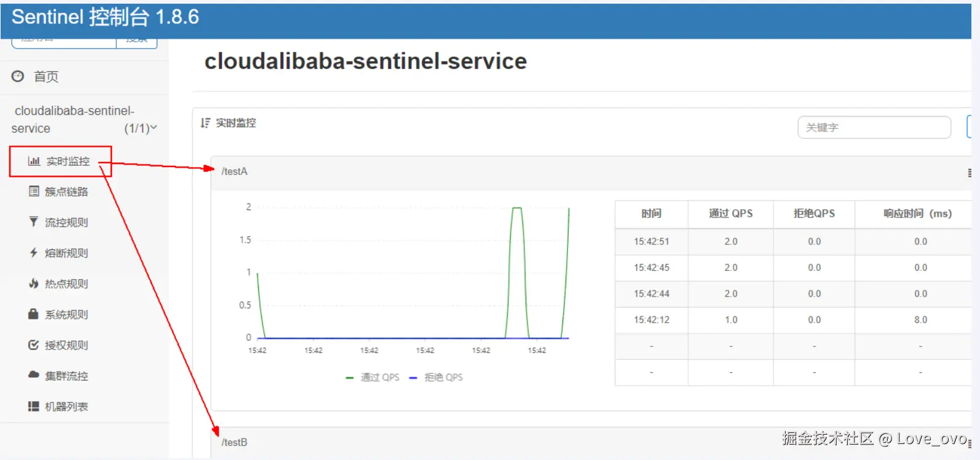Select the 15:42:51 time cell
980x460 pixels.
(x=652, y=241)
